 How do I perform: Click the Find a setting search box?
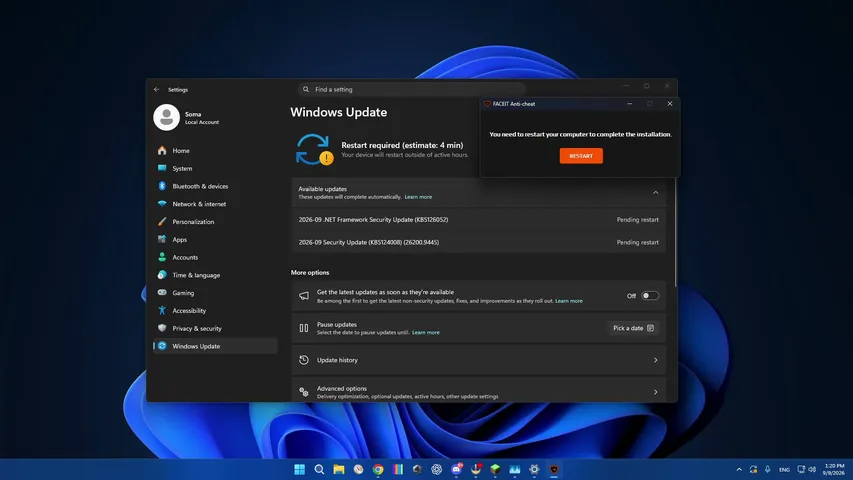pos(411,89)
